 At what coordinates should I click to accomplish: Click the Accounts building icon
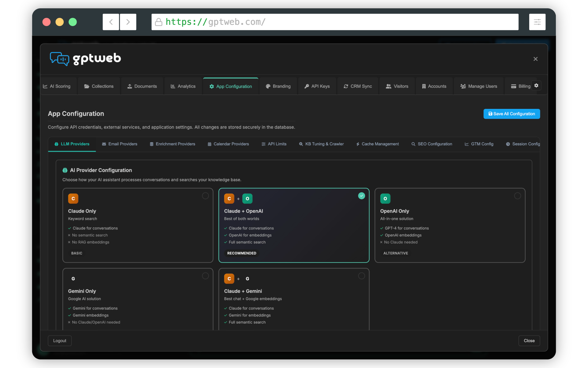(x=424, y=86)
